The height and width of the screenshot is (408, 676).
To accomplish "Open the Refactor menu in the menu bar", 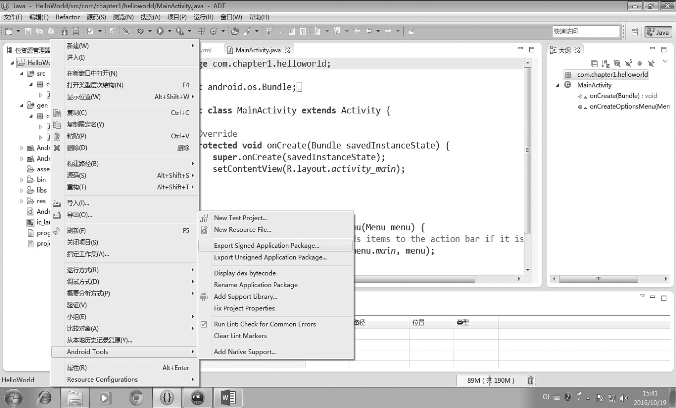I will [68, 17].
